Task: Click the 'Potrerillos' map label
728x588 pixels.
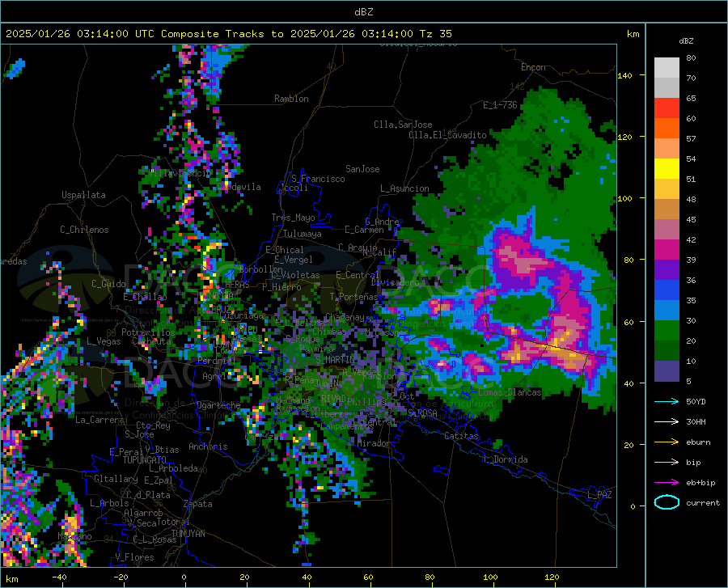Action: [148, 332]
